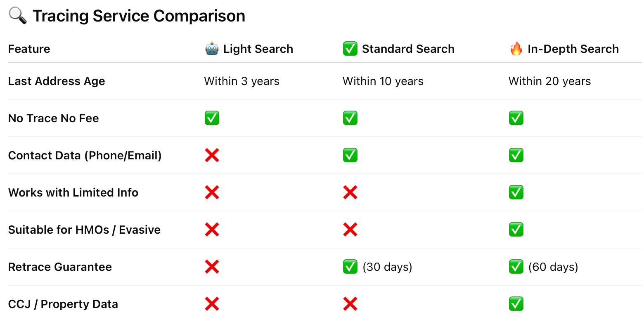Click Light Search red cross for Retrace Guarantee

click(212, 267)
